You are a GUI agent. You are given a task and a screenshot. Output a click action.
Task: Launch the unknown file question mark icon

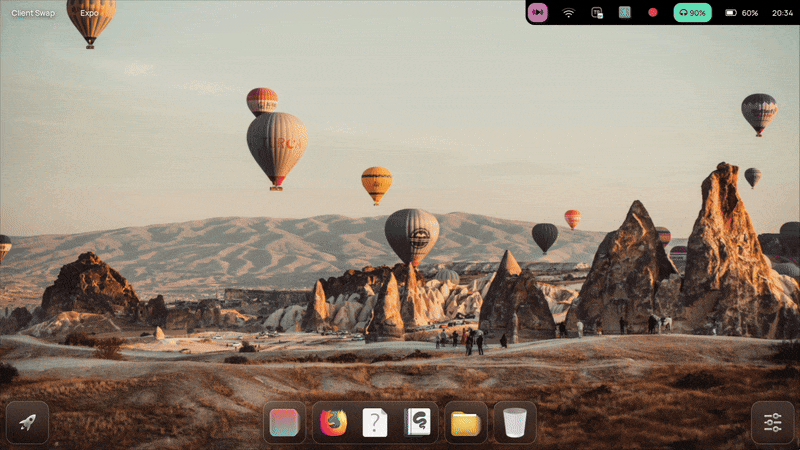(x=374, y=423)
